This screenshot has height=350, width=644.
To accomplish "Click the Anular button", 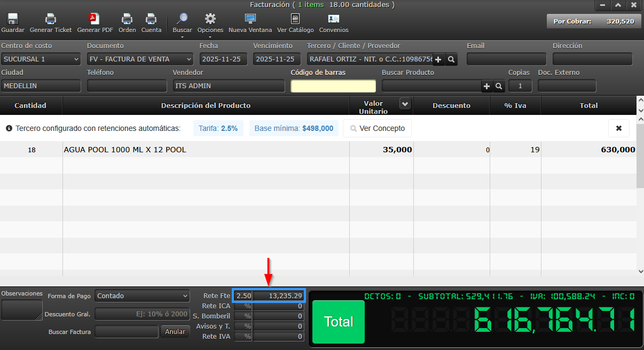I will point(175,332).
